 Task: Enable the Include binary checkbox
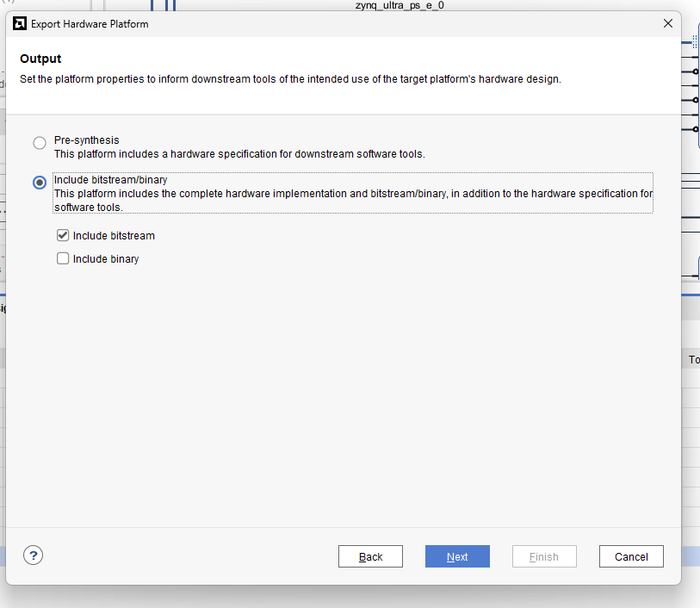click(63, 258)
